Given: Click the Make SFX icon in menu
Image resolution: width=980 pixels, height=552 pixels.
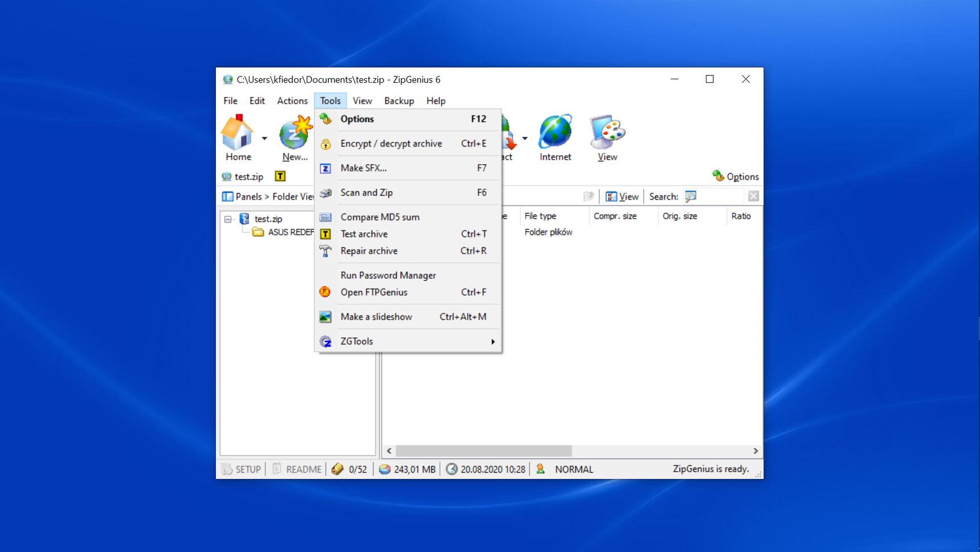Looking at the screenshot, I should pyautogui.click(x=325, y=168).
